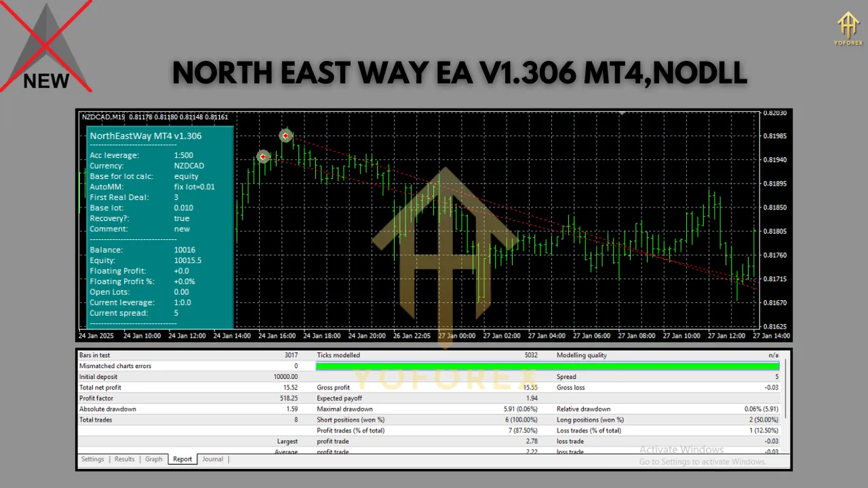Click the First Real Deal value 3
This screenshot has width=868, height=488.
tap(176, 197)
